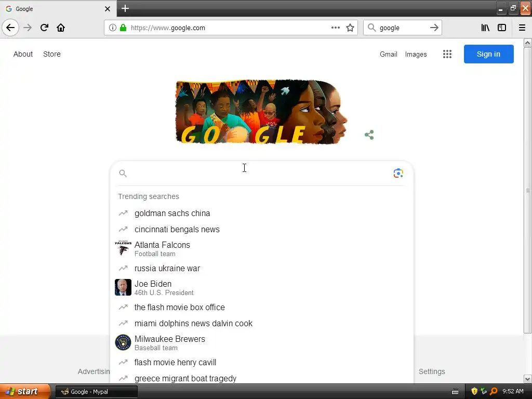Search by image with Google Lens icon
Screen dimensions: 532x399
398,173
